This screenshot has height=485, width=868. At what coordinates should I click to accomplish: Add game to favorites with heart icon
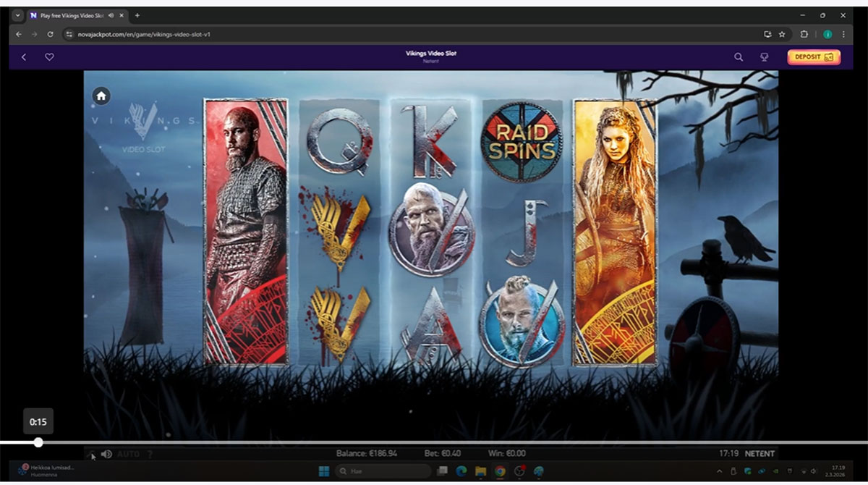49,56
